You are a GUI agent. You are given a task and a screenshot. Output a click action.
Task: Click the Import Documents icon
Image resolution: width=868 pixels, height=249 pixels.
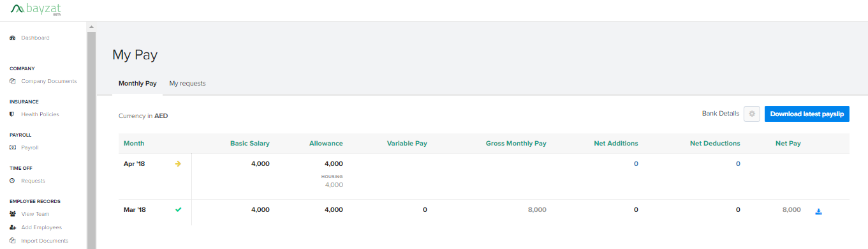[13, 241]
